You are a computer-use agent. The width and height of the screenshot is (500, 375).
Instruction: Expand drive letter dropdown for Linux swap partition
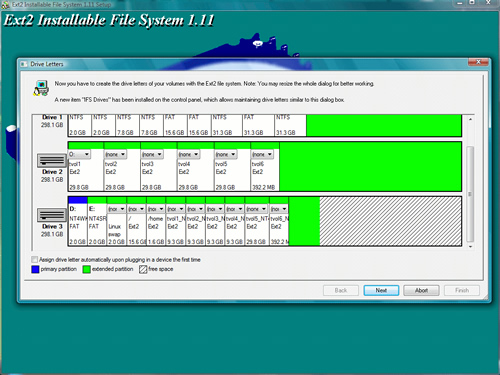[116, 209]
